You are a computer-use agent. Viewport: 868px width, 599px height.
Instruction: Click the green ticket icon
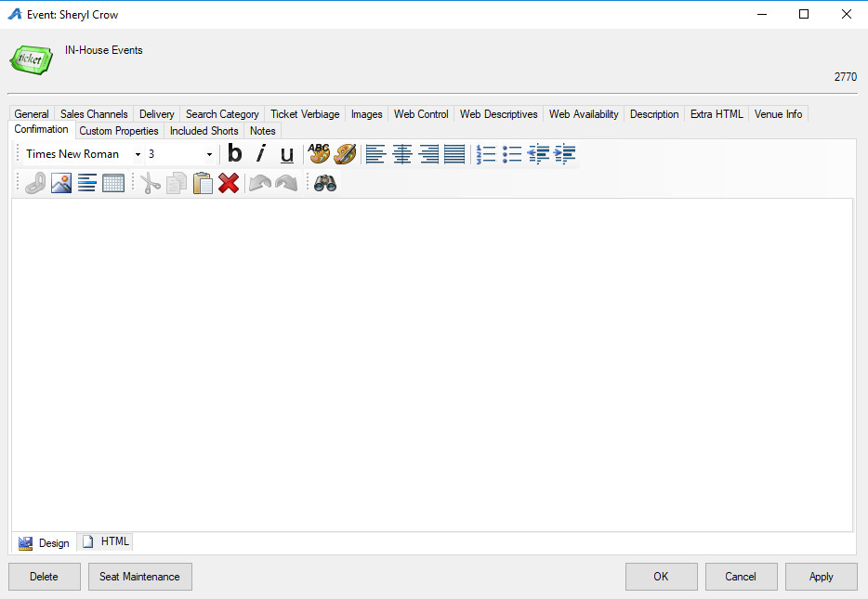coord(31,59)
